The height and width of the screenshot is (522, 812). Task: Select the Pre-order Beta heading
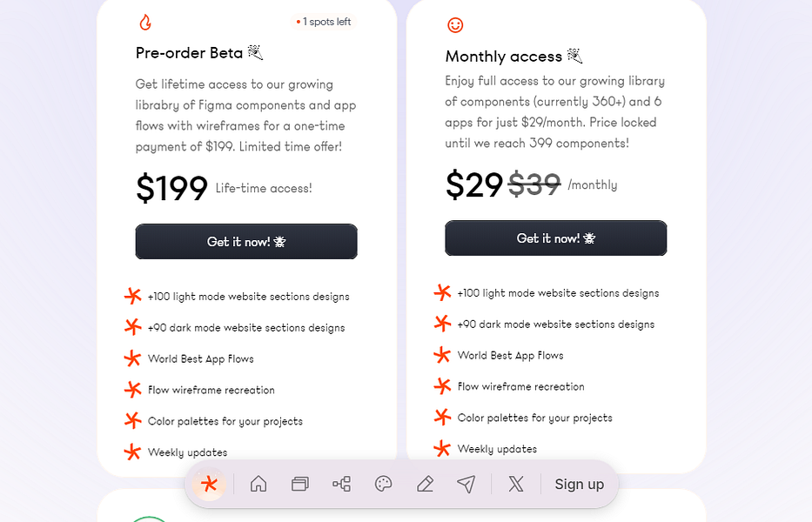(x=190, y=53)
